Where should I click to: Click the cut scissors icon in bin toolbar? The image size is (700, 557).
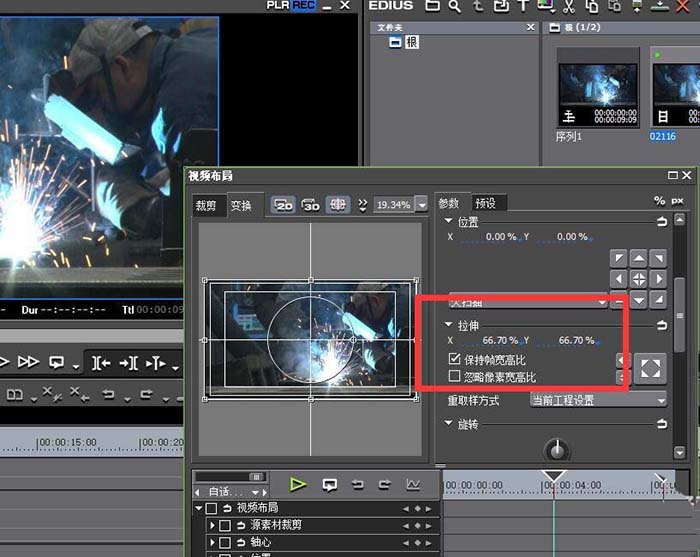click(x=568, y=7)
